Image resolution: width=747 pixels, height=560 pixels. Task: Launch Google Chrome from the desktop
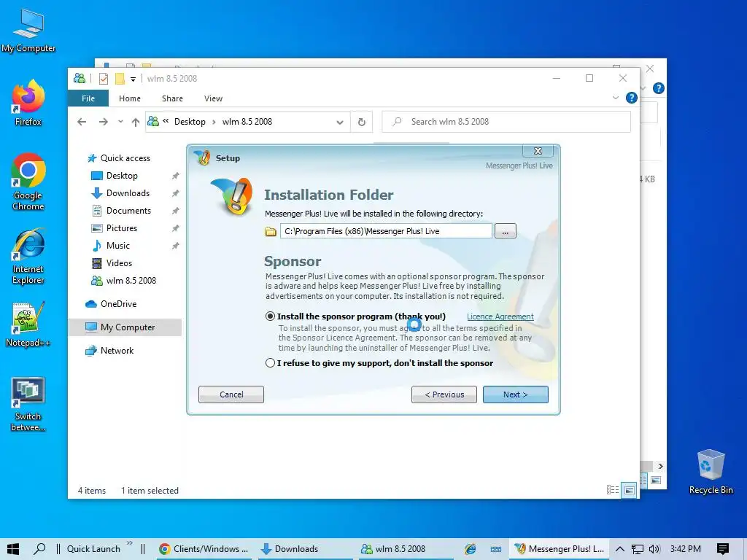[28, 182]
